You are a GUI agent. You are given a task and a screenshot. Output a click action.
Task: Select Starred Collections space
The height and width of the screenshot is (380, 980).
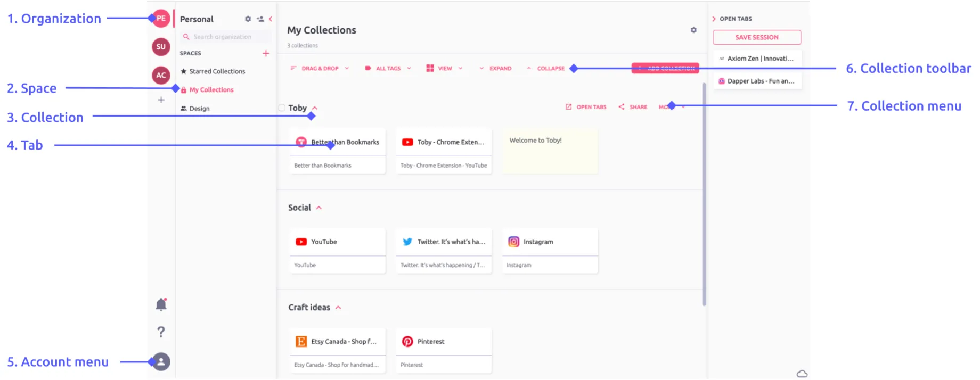pyautogui.click(x=213, y=71)
